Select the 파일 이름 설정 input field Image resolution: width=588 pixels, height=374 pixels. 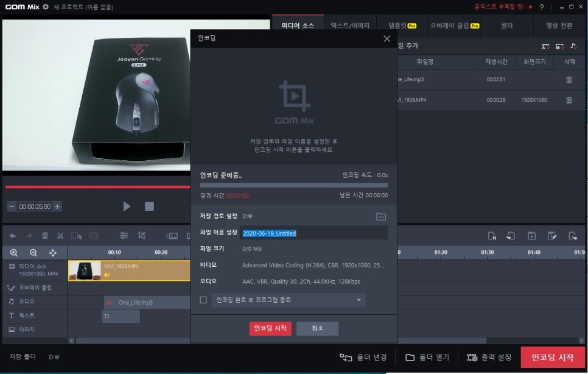point(313,233)
